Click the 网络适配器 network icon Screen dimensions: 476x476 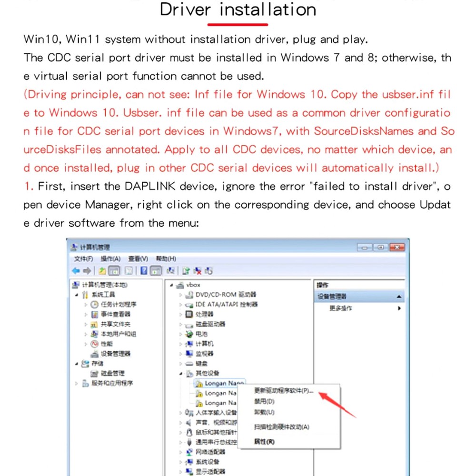189,452
